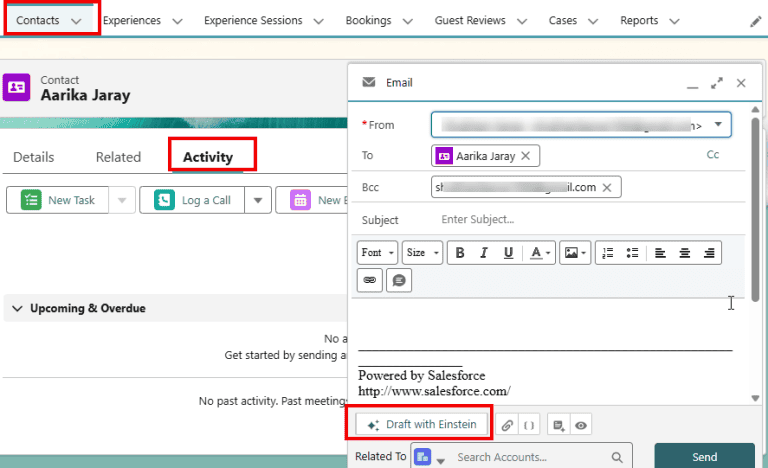Send the email
The height and width of the screenshot is (468, 768).
[704, 457]
